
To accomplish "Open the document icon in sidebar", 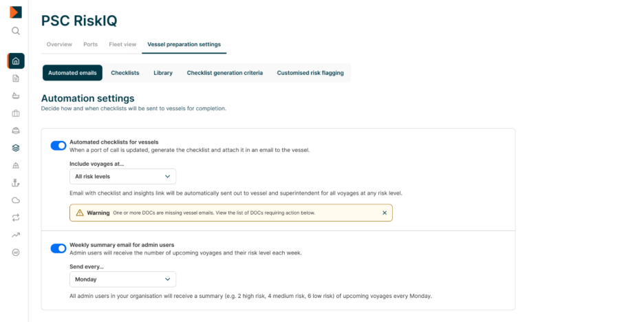I will pyautogui.click(x=16, y=78).
